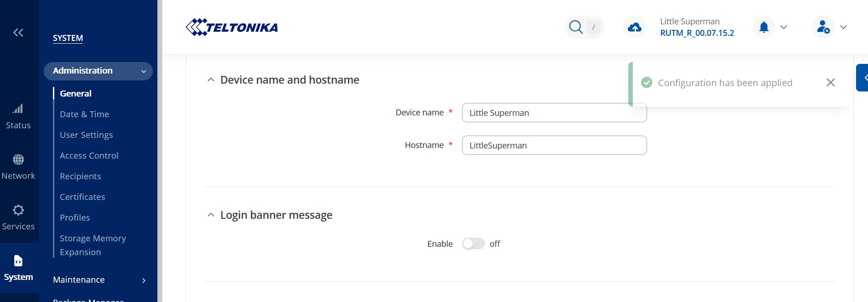Click firmware version RUTM_R_00.07.15.2 link
Viewport: 868px width, 302px height.
[697, 33]
